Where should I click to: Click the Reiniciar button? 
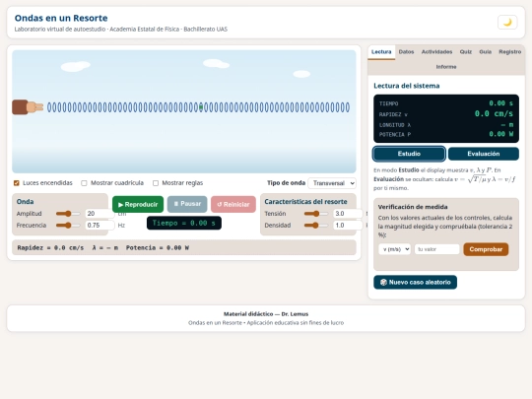[233, 205]
